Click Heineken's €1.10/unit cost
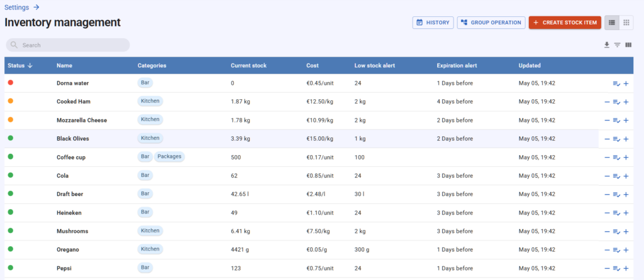The image size is (644, 280). point(320,213)
